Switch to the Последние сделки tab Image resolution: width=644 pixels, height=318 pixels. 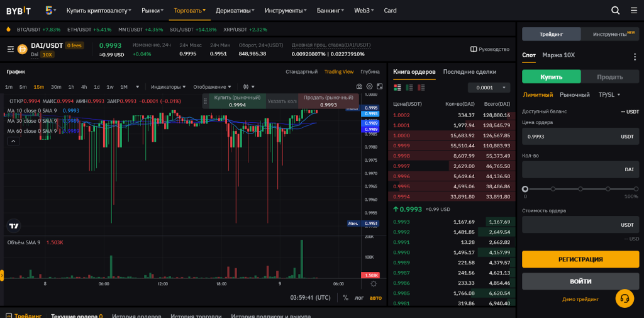[x=469, y=72]
